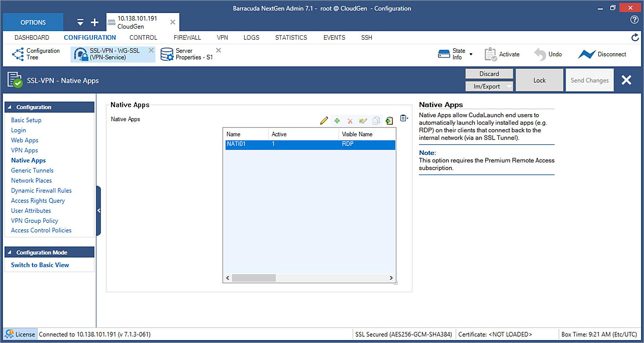This screenshot has width=644, height=343.
Task: Edit the NATI01 entry with the pencil icon
Action: tap(323, 120)
